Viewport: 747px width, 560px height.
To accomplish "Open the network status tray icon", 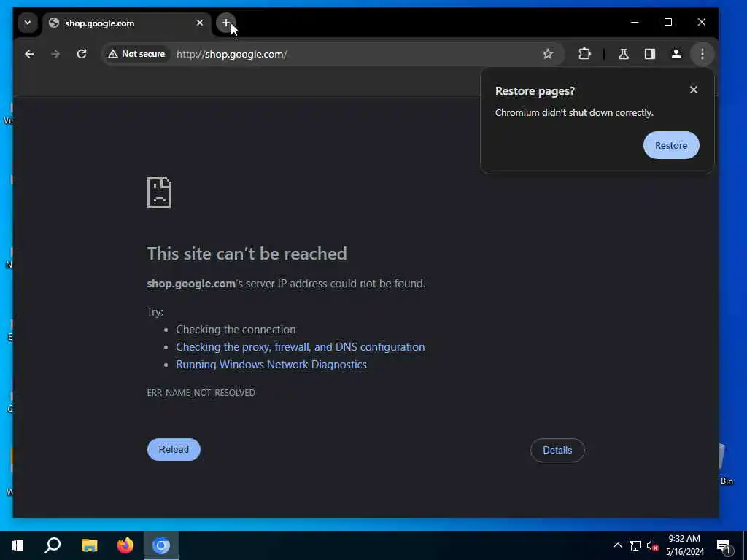I will coord(635,545).
